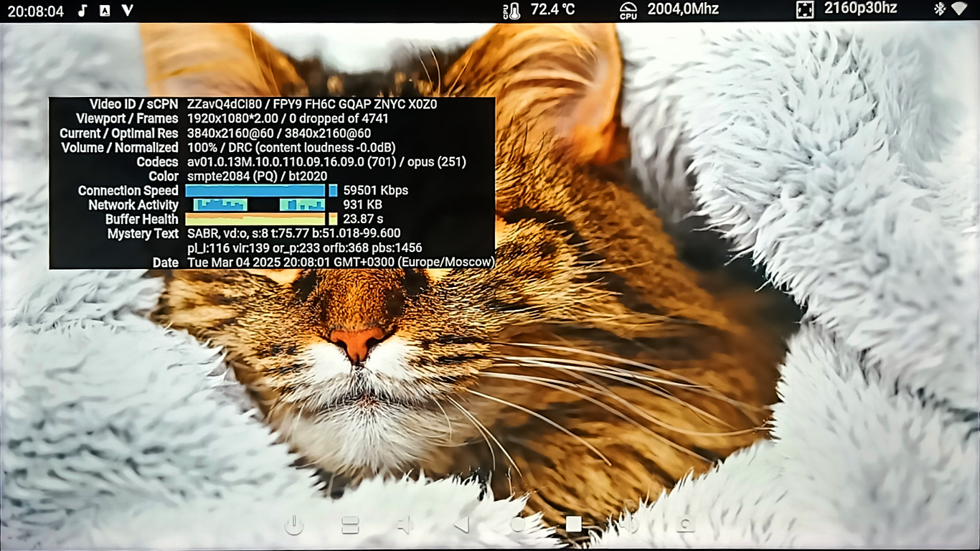Lower the volume using the navigation bar speaker
The image size is (980, 551).
point(405,525)
